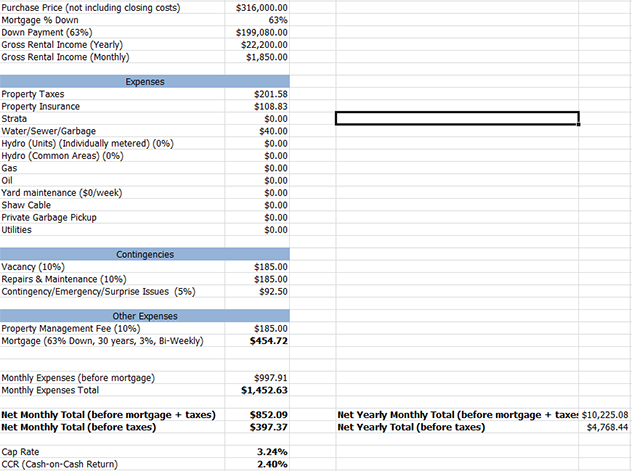This screenshot has height=471, width=632.
Task: Select the Contingency/Emergency/Surprise Issues value $92.50
Action: 273,292
